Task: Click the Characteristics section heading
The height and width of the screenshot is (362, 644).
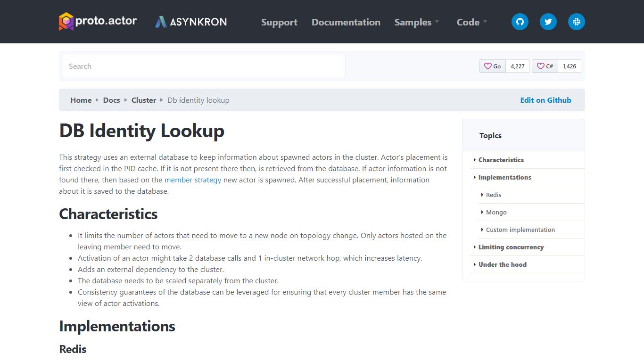Action: [108, 214]
